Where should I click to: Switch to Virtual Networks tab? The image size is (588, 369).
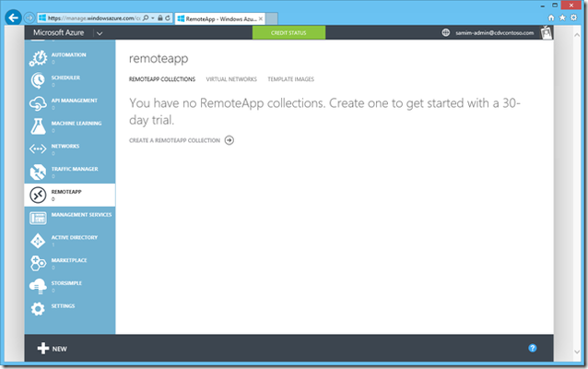coord(231,79)
